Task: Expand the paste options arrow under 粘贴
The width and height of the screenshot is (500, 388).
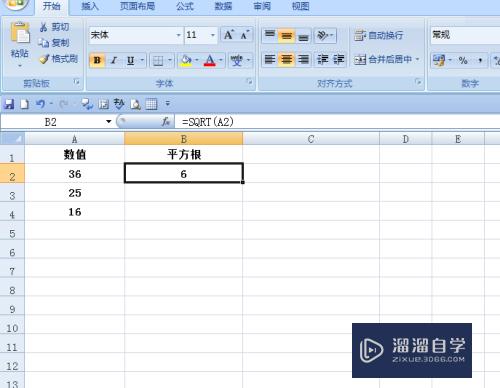Action: click(20, 66)
